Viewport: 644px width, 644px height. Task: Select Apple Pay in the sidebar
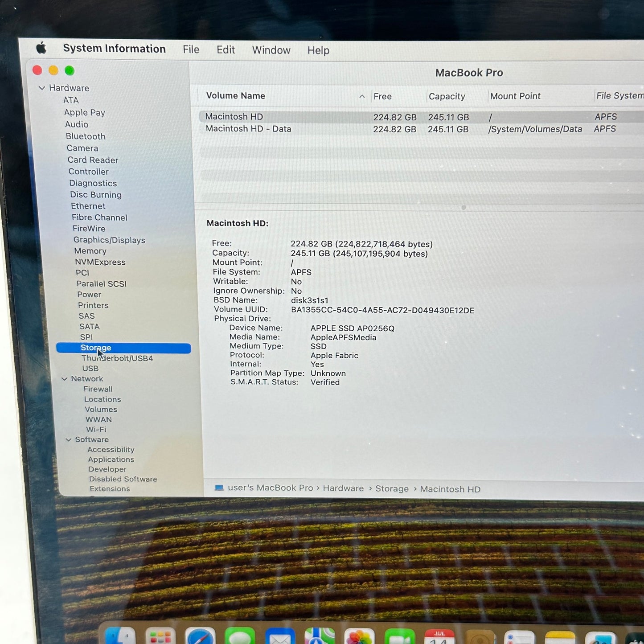click(85, 113)
